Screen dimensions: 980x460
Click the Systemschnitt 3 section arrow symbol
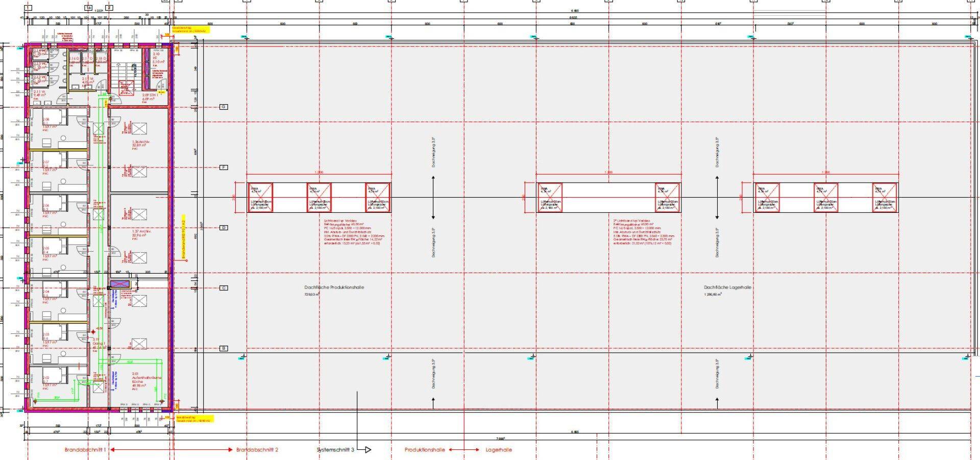tap(367, 450)
